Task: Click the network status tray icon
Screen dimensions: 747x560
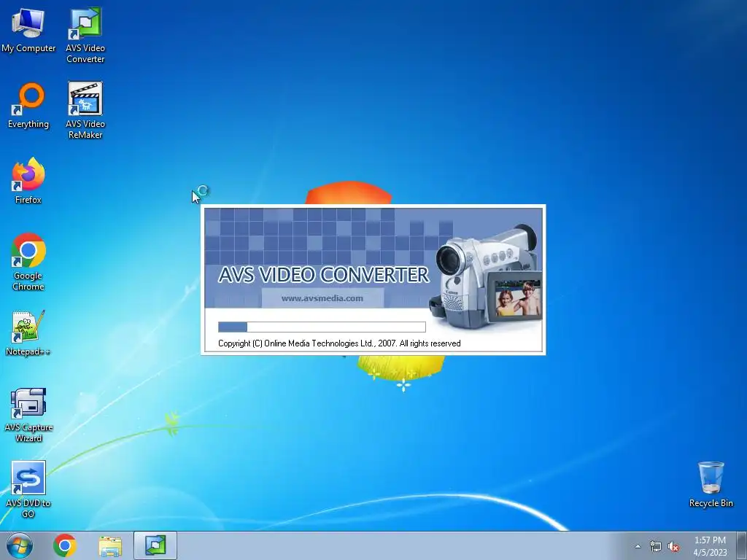Action: click(x=655, y=546)
